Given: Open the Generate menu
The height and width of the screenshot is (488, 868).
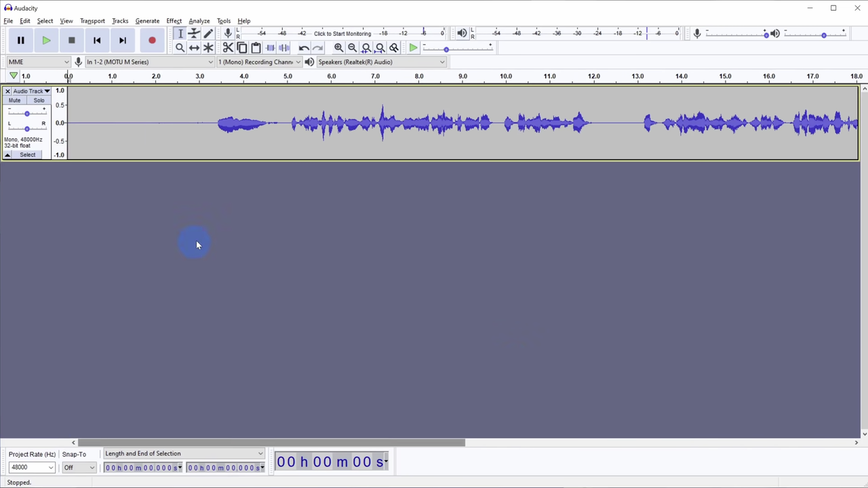Looking at the screenshot, I should [x=147, y=20].
